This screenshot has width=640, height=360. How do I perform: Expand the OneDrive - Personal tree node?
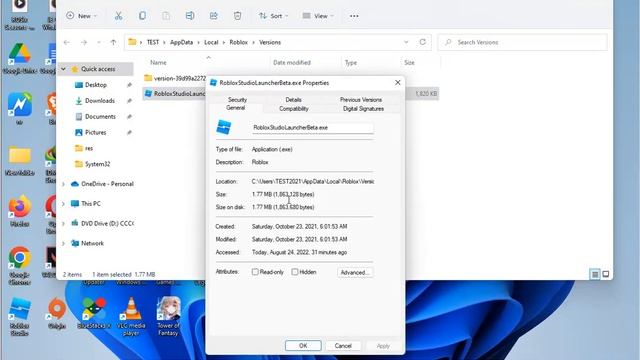click(x=64, y=184)
